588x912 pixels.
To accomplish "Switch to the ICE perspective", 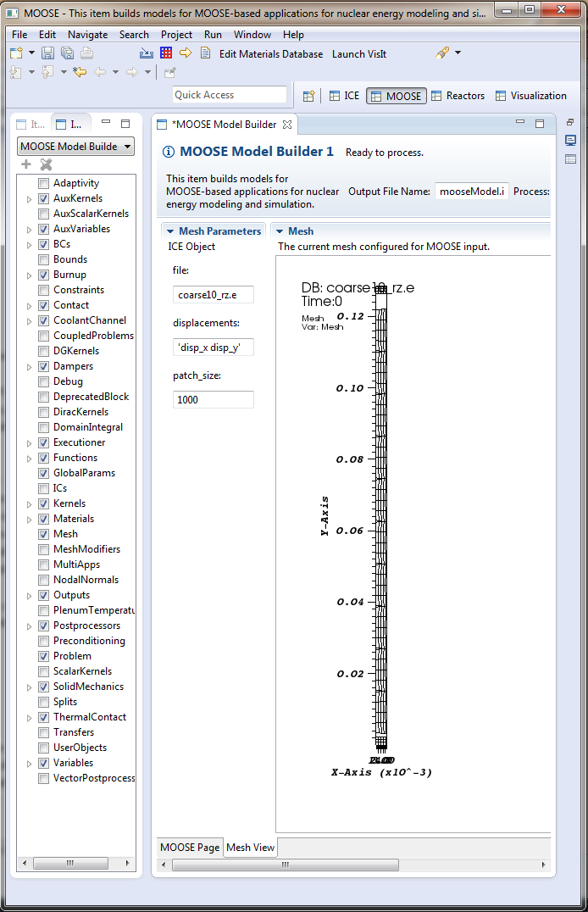I will 344,96.
